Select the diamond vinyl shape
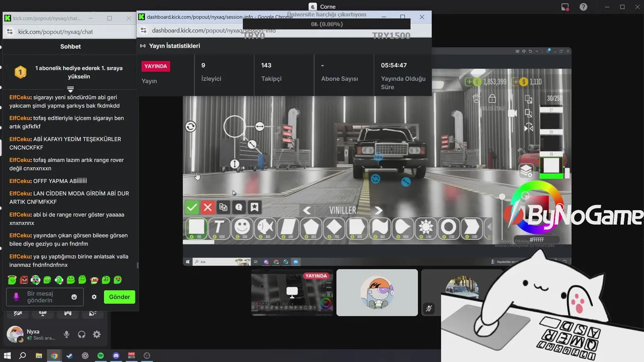This screenshot has width=644, height=362. [334, 228]
